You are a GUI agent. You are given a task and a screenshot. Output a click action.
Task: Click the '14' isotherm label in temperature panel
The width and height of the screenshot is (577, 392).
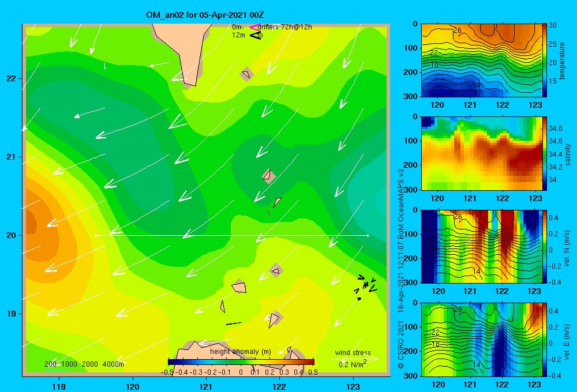477,85
